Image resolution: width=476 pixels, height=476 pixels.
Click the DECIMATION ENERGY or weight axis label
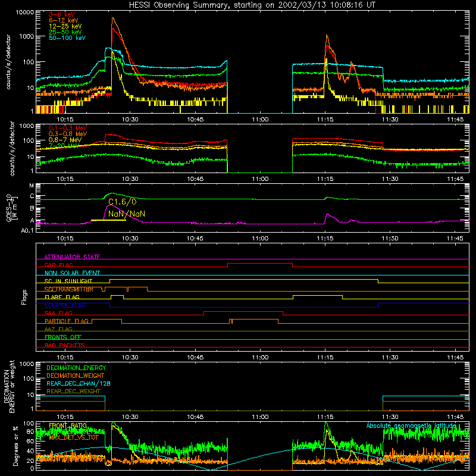(x=9, y=386)
